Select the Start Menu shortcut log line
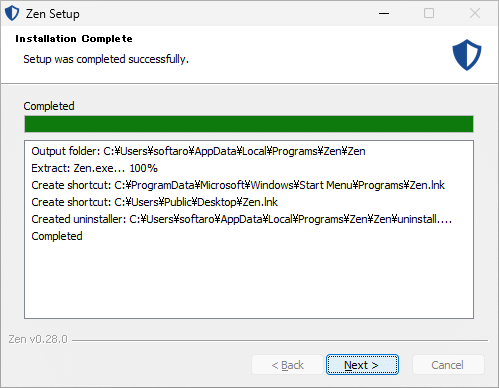The image size is (499, 388). pos(238,185)
